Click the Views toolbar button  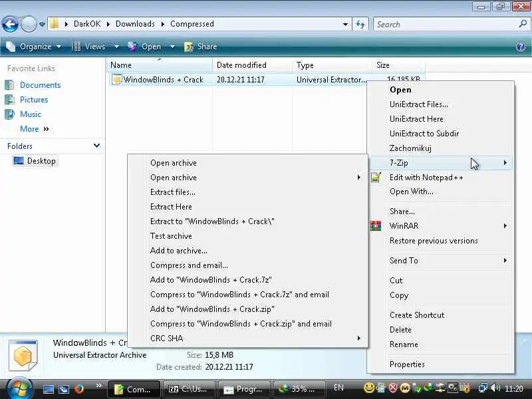click(x=88, y=47)
